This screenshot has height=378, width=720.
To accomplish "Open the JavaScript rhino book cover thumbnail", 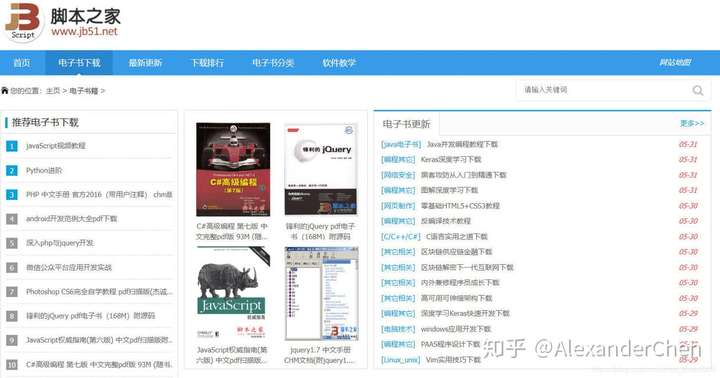I will pyautogui.click(x=233, y=293).
